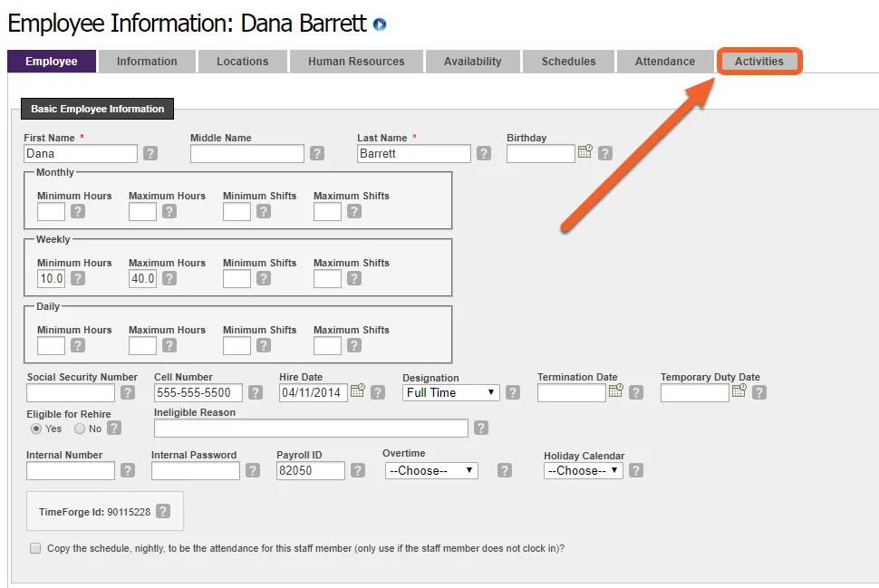Screen dimensions: 879x588
Task: Open the Designation dropdown
Action: 450,392
